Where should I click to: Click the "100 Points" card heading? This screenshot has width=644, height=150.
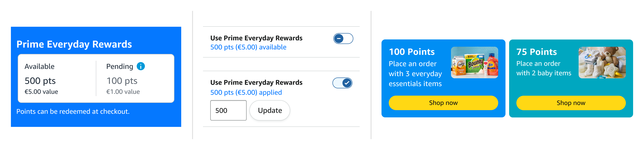[x=412, y=52]
